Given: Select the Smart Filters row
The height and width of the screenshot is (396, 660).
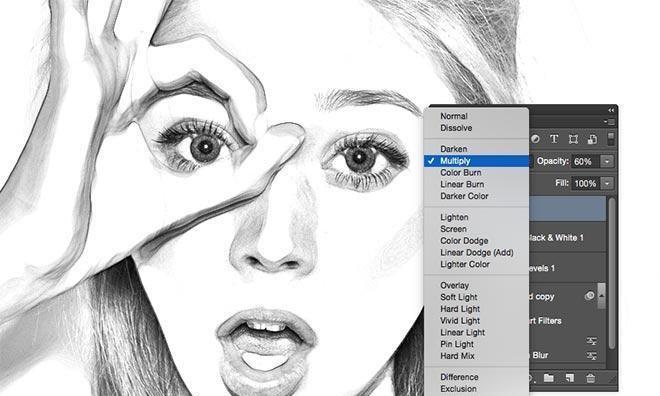Looking at the screenshot, I should [x=568, y=321].
